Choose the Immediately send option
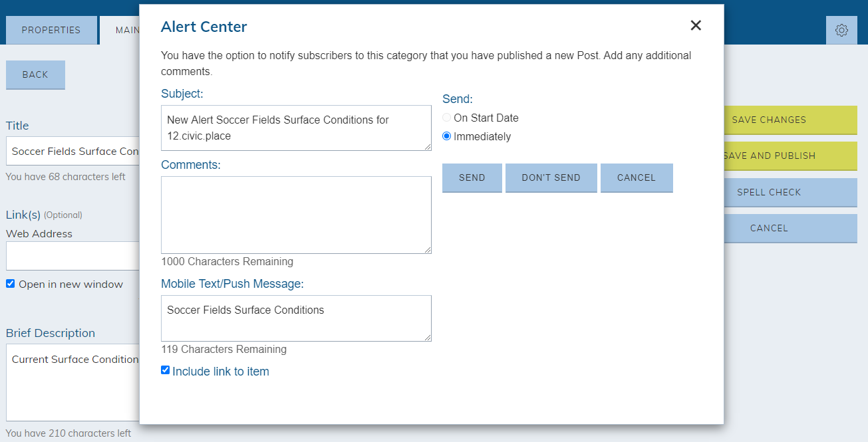Viewport: 868px width, 442px height. click(x=447, y=136)
